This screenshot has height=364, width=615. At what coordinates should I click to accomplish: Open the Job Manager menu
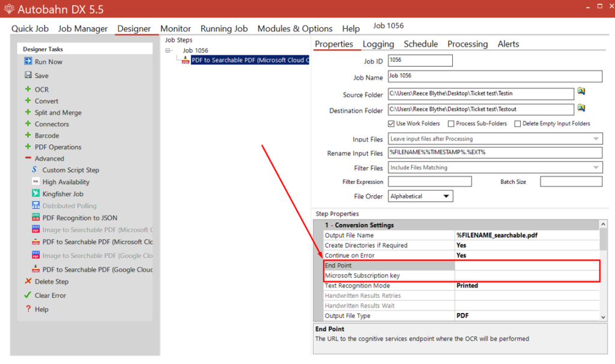[83, 28]
